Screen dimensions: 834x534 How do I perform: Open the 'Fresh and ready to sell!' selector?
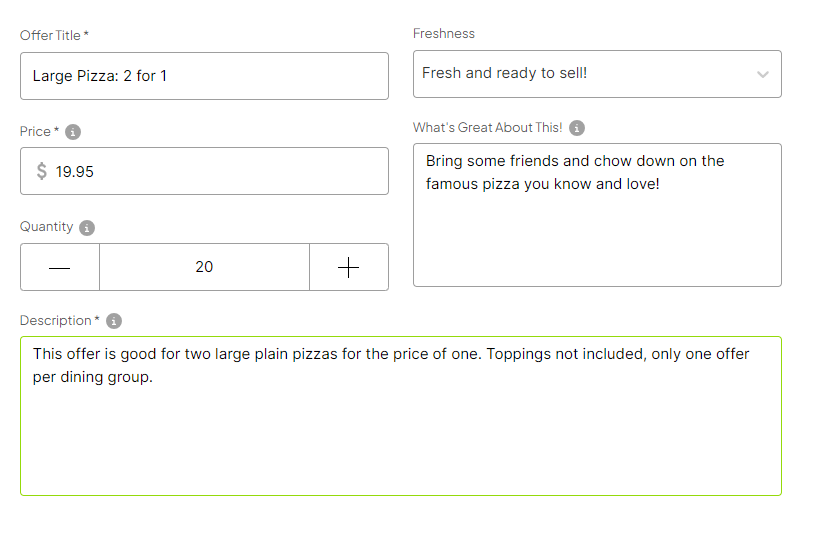pyautogui.click(x=580, y=74)
